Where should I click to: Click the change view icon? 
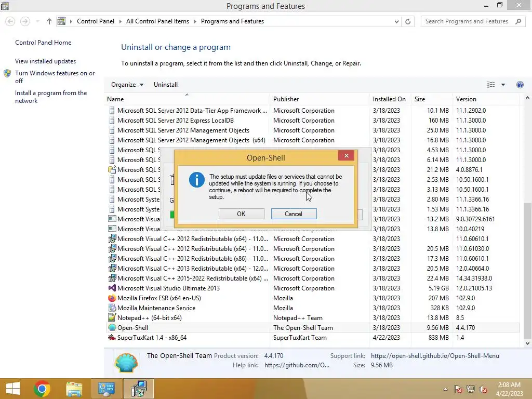coord(490,85)
